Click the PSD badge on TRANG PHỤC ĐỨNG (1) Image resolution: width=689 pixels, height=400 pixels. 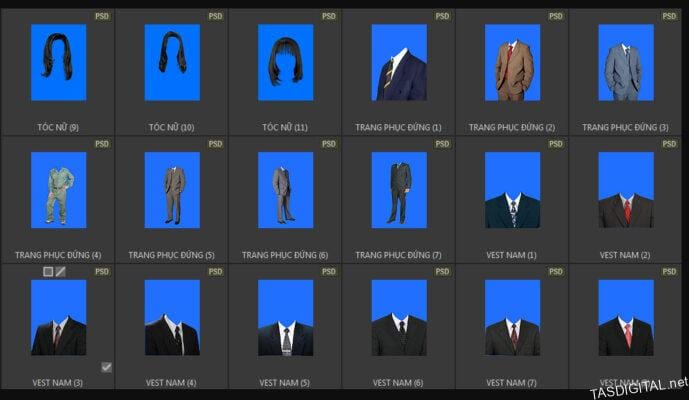pos(442,16)
